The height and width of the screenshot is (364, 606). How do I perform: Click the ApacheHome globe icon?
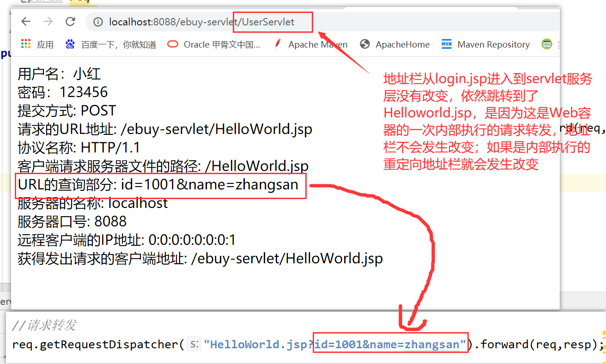[x=365, y=44]
